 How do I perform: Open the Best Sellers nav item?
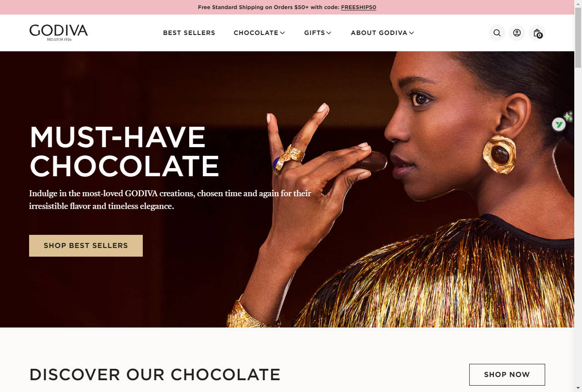pyautogui.click(x=189, y=33)
